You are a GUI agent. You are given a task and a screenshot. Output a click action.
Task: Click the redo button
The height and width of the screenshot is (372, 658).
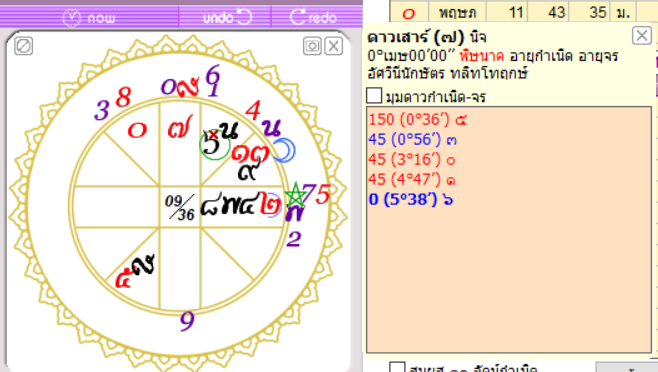pyautogui.click(x=313, y=18)
